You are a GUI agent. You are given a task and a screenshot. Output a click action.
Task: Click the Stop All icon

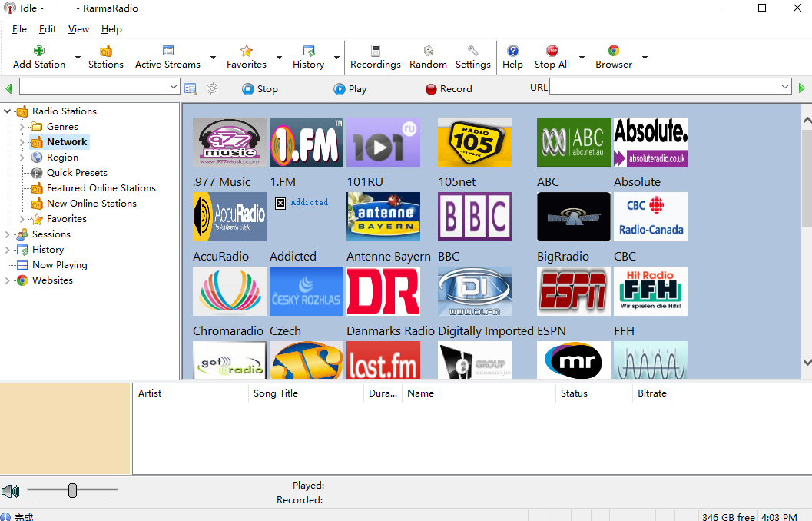point(552,51)
